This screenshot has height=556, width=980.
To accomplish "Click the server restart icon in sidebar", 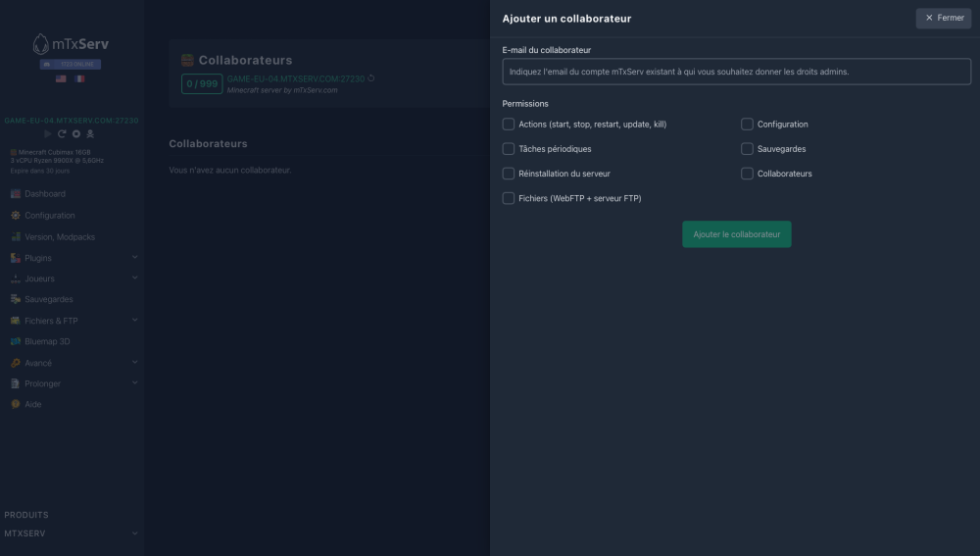I will (x=62, y=133).
